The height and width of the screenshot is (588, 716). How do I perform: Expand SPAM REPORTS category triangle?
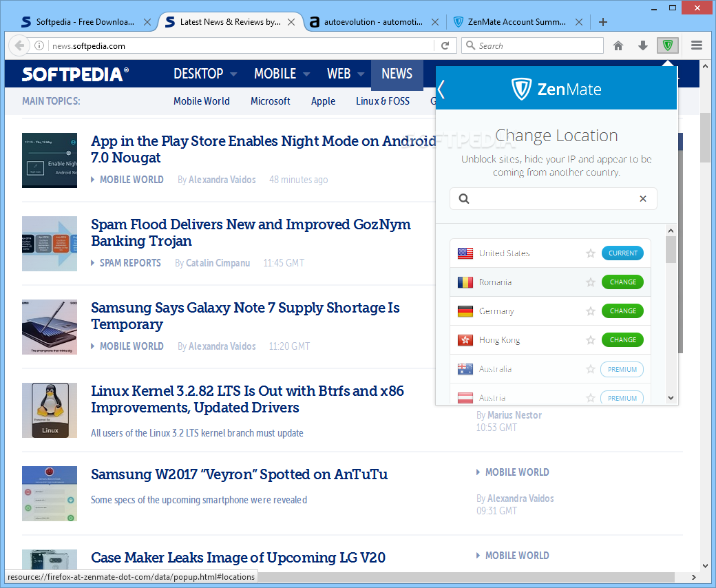coord(93,263)
